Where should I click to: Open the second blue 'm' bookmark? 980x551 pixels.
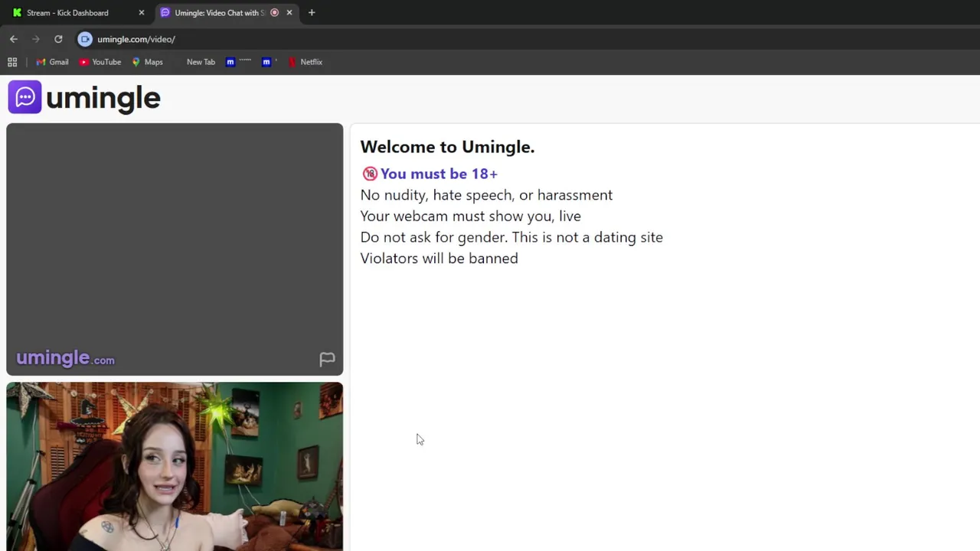[269, 62]
